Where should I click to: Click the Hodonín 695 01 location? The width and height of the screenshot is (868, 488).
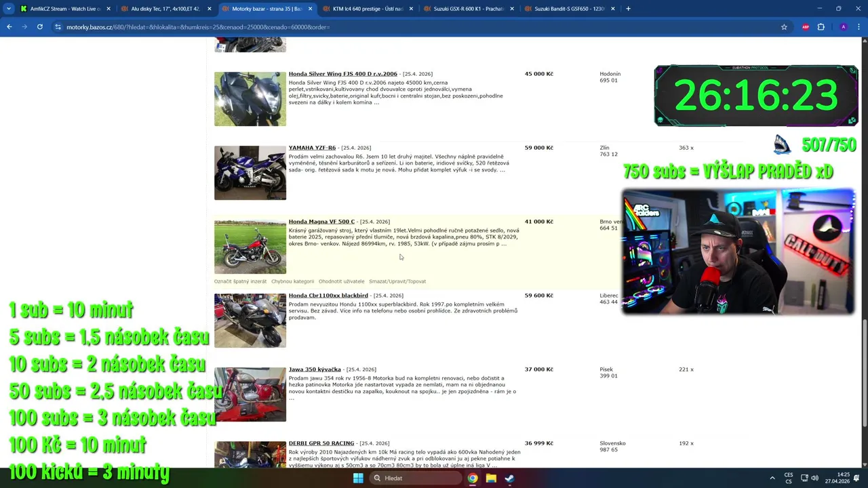(610, 77)
